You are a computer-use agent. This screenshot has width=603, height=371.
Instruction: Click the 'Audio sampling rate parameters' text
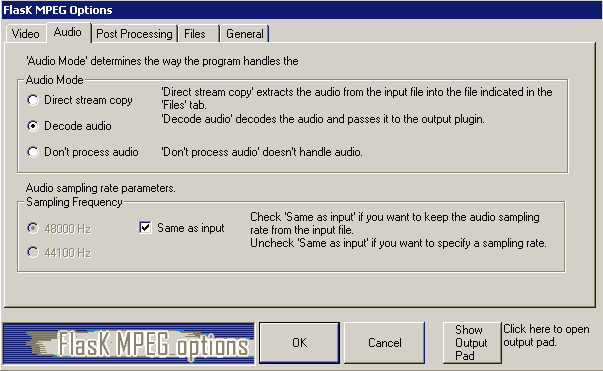click(x=100, y=188)
